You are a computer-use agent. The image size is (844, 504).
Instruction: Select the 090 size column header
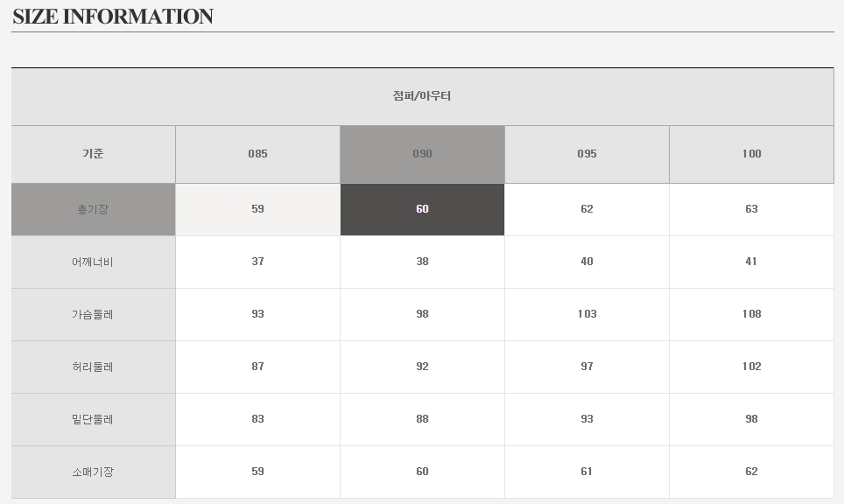(422, 154)
